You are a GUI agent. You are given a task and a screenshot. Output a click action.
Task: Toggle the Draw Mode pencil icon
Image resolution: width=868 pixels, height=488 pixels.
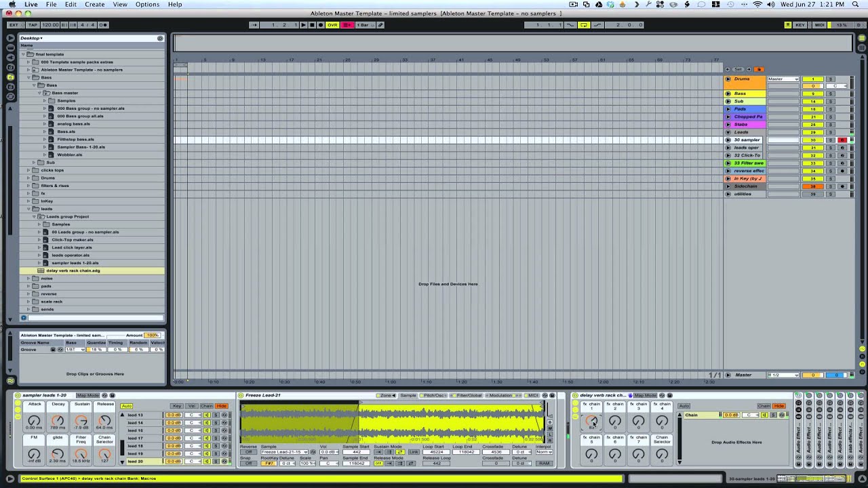380,25
